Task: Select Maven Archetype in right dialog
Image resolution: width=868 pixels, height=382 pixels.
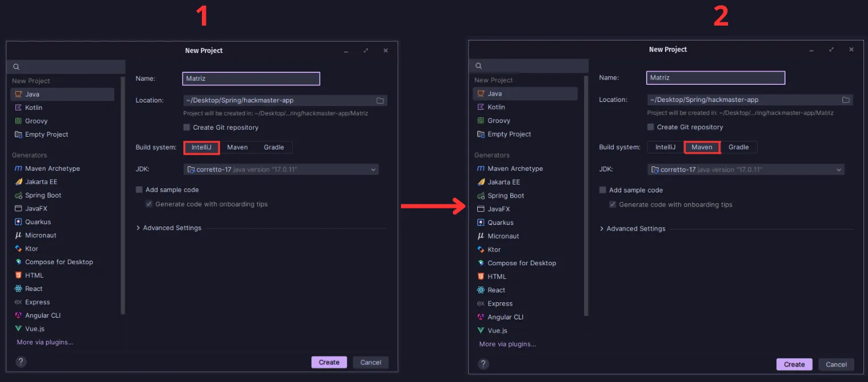Action: coord(525,169)
